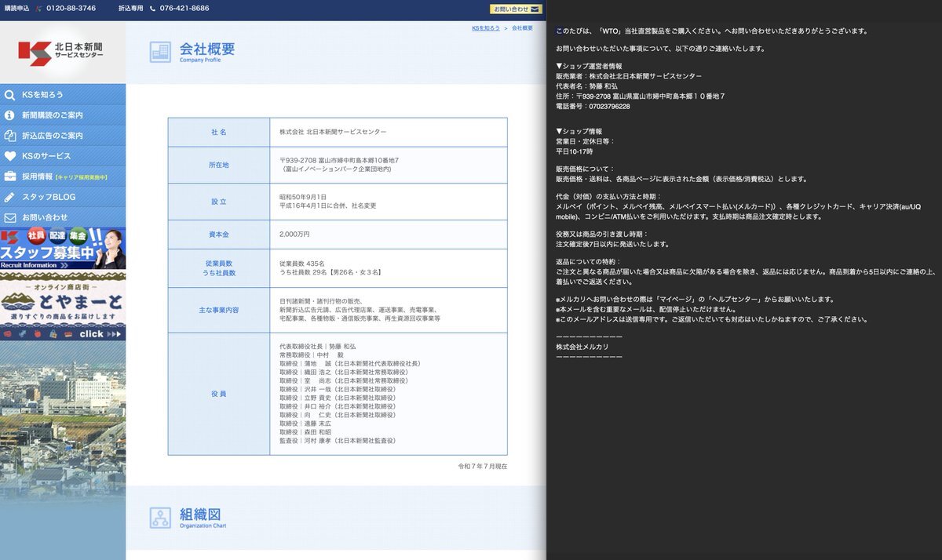Click the briefcase icon for 採用情報

click(x=10, y=176)
